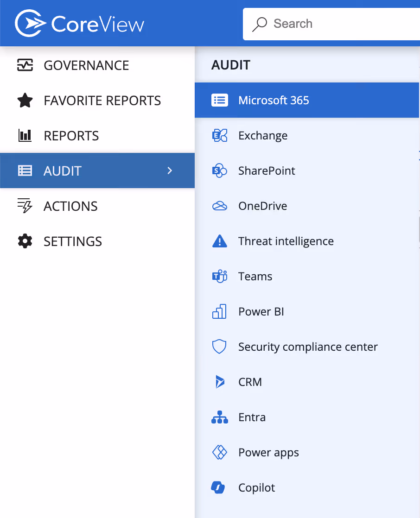Image resolution: width=420 pixels, height=518 pixels.
Task: Open SharePoint audit via its icon
Action: point(219,171)
